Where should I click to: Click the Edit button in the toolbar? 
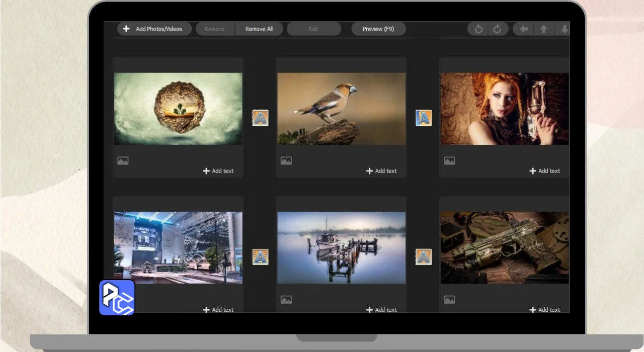[x=313, y=29]
